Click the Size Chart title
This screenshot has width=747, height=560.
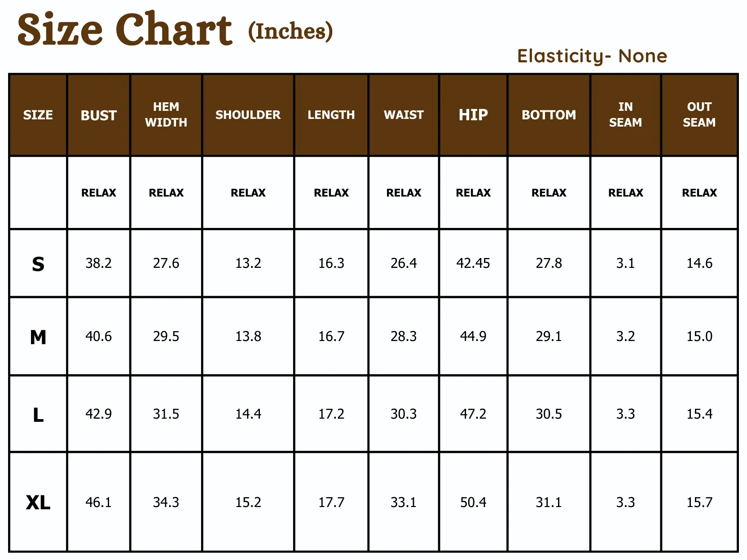coord(125,29)
